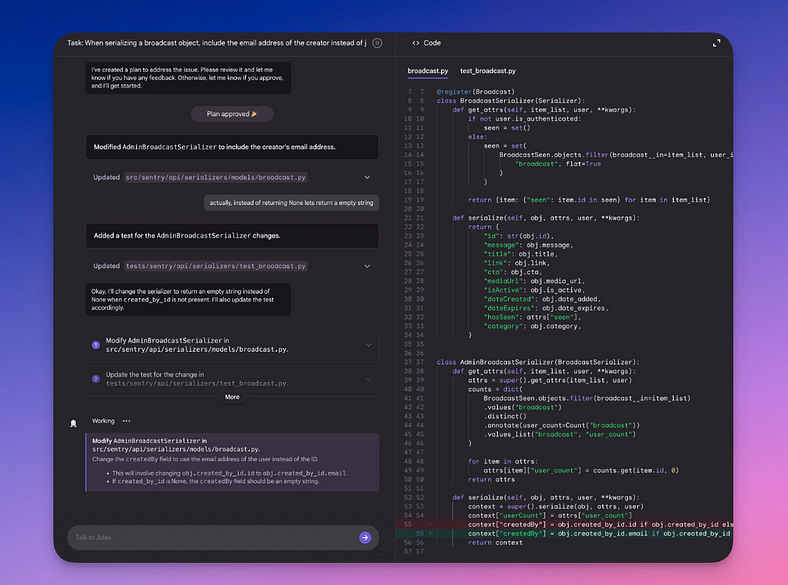Click the tests/sentry/api/serializers/test_broadcast.py file path
This screenshot has width=788, height=585.
216,266
